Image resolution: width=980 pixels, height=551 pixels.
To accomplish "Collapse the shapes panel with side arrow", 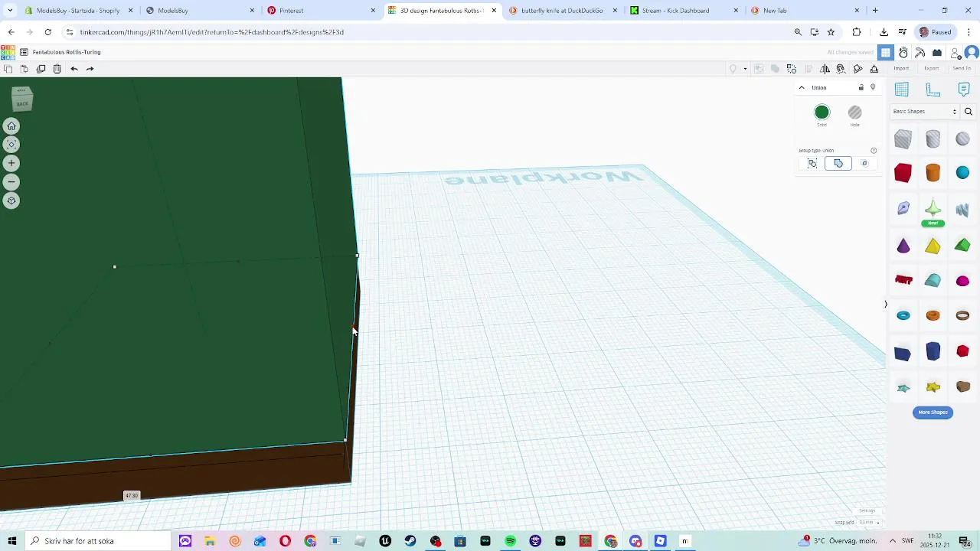I will (886, 305).
